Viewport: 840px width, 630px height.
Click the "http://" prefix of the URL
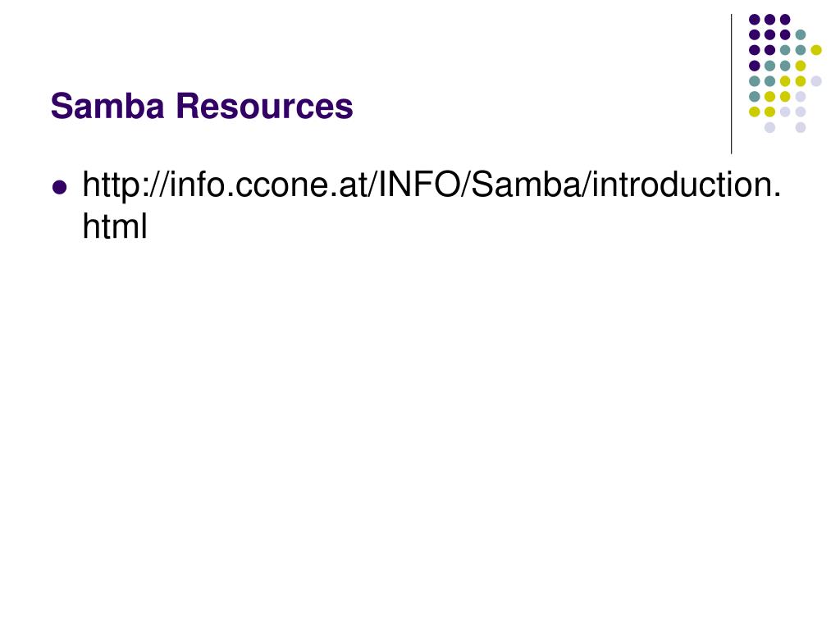coord(126,186)
